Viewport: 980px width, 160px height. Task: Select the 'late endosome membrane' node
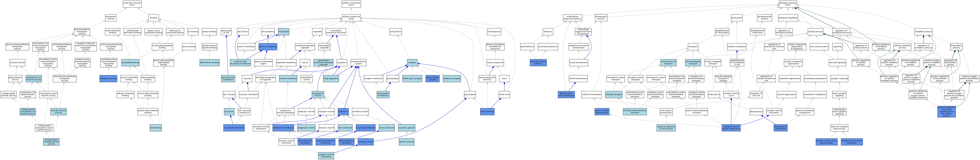[x=305, y=142]
